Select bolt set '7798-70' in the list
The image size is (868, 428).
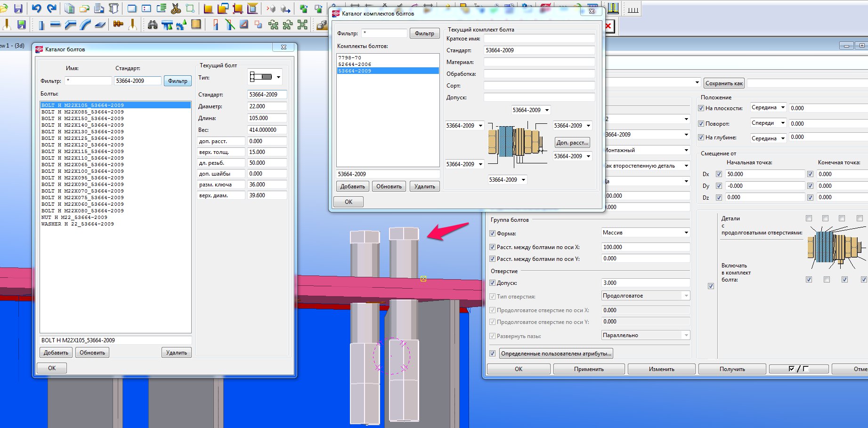349,57
